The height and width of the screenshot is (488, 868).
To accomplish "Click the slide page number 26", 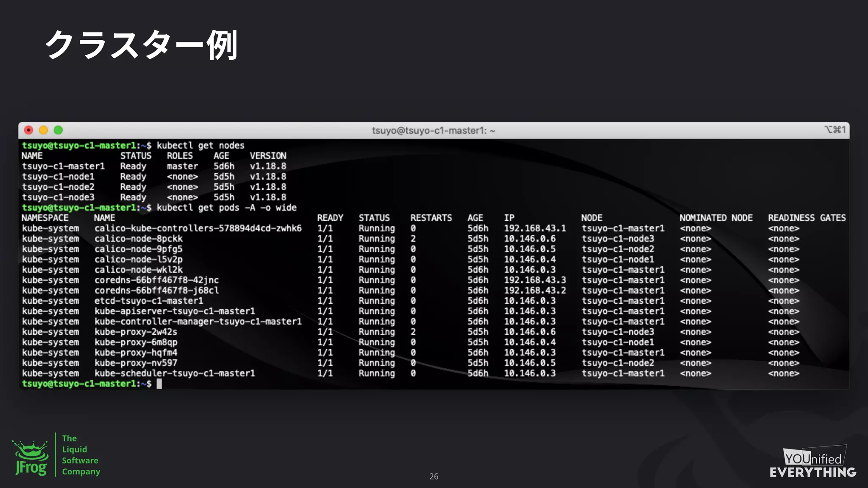I will tap(434, 477).
